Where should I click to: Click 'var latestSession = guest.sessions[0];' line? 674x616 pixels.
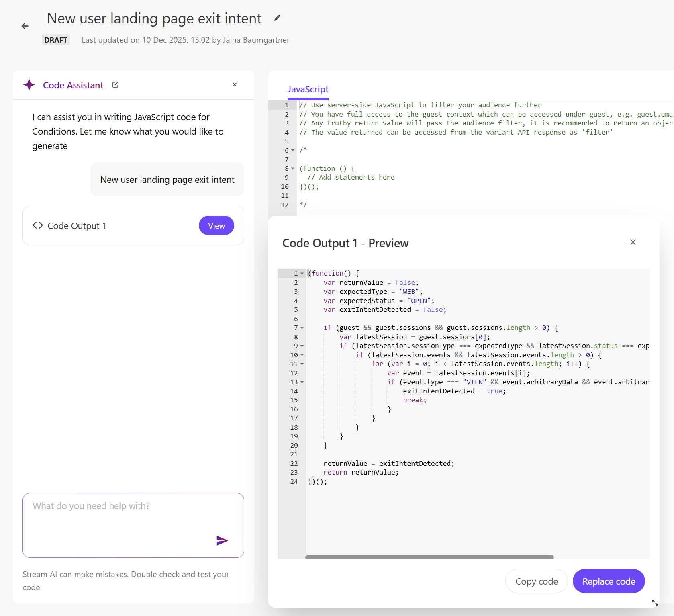coord(415,337)
